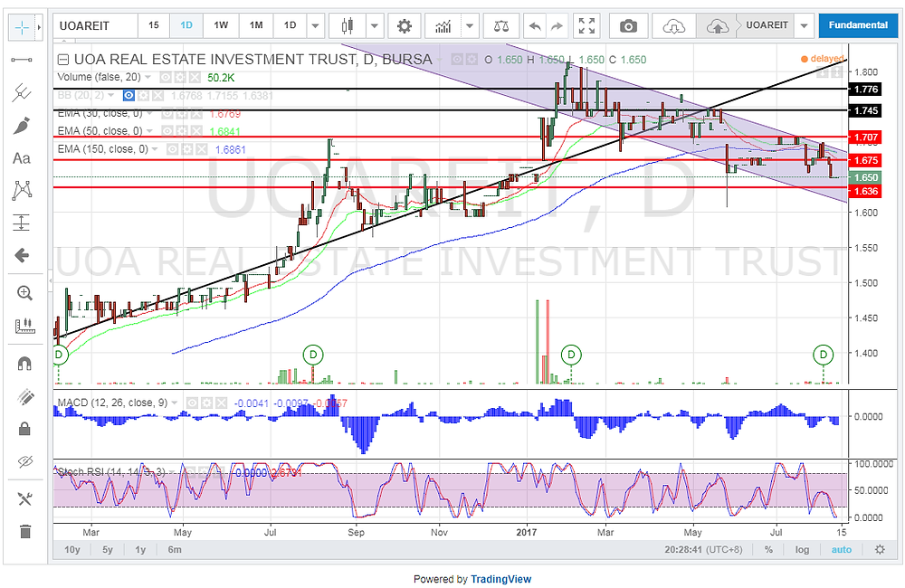Viewport: 905px width, 588px height.
Task: Select the trend line drawing tool
Action: pyautogui.click(x=22, y=60)
